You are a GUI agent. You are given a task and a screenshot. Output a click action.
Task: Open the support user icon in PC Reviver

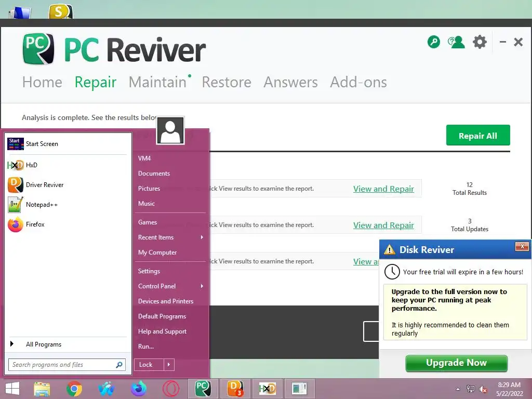tap(456, 42)
